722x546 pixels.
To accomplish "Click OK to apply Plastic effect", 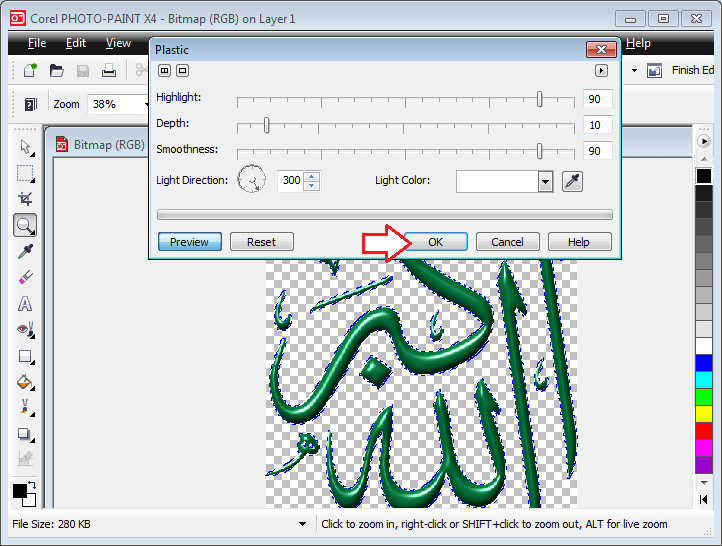I will (x=435, y=242).
